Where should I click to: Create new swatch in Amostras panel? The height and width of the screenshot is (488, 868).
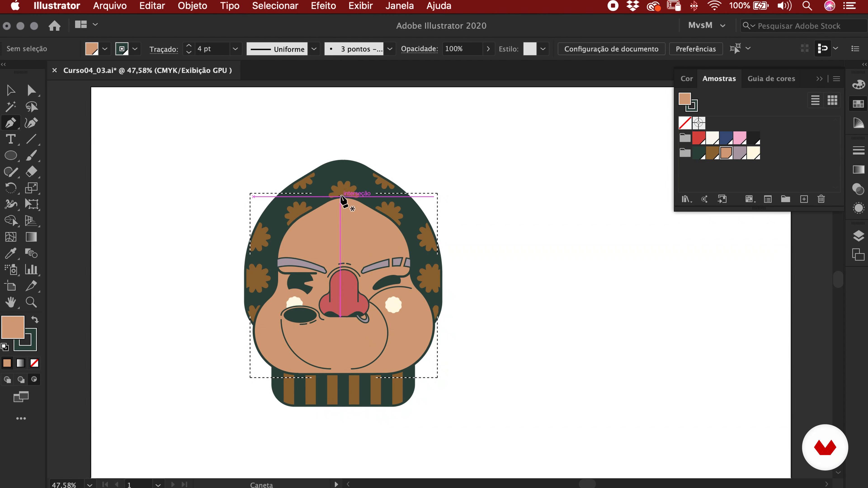click(804, 199)
